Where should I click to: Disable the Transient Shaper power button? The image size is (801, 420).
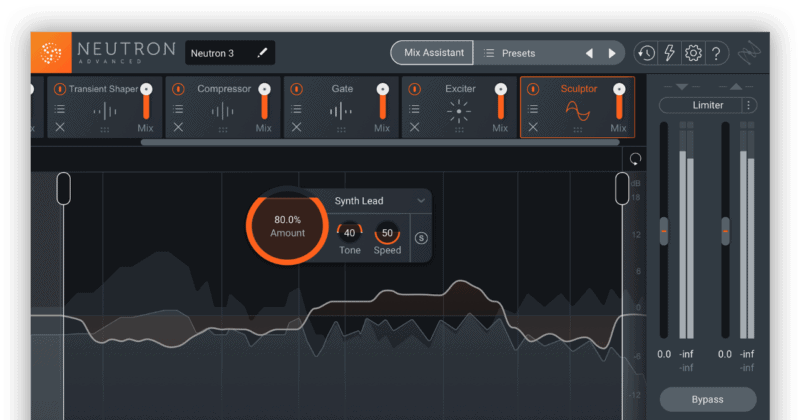coord(59,89)
